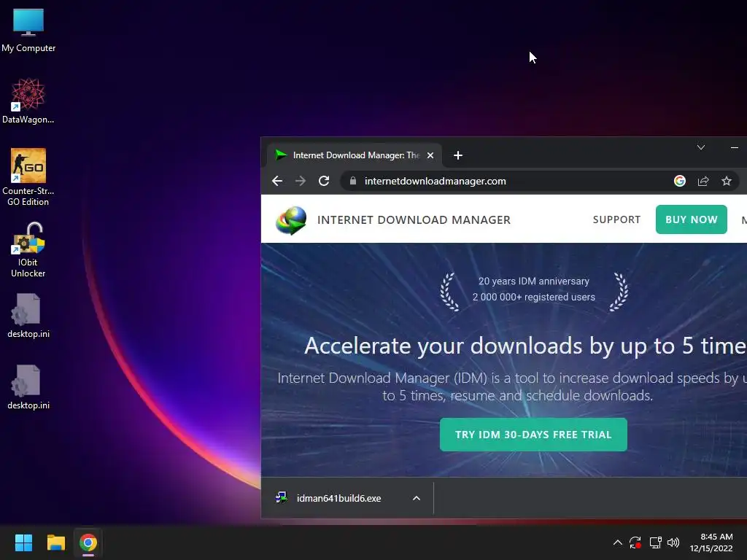Reload the Internet Download Manager page
This screenshot has height=560, width=747.
coord(324,181)
